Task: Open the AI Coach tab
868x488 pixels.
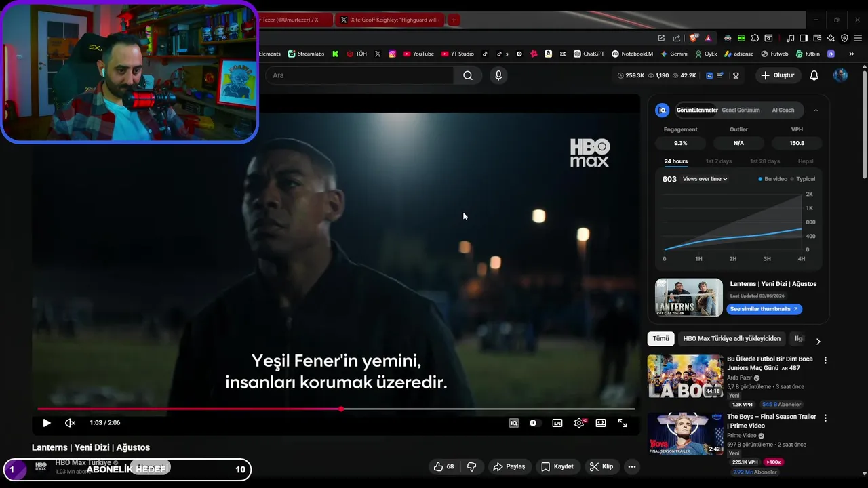Action: (783, 110)
